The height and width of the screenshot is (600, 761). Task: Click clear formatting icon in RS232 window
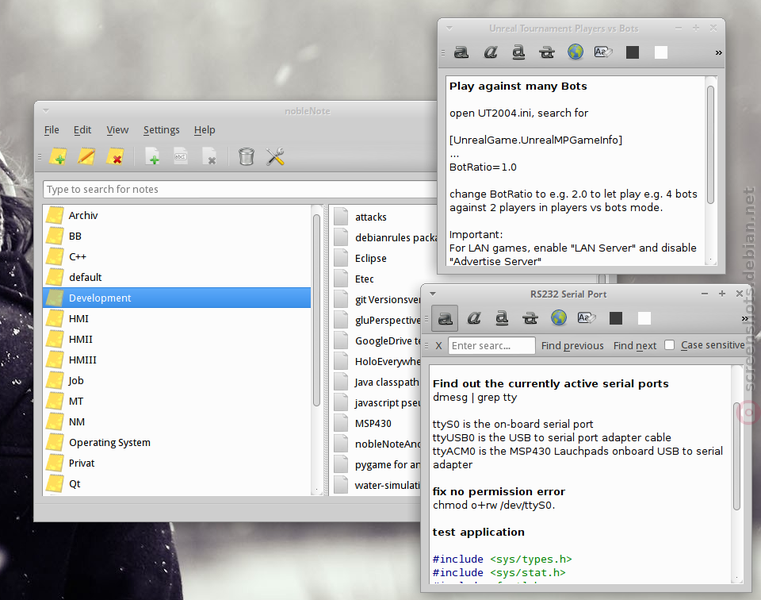(x=587, y=318)
